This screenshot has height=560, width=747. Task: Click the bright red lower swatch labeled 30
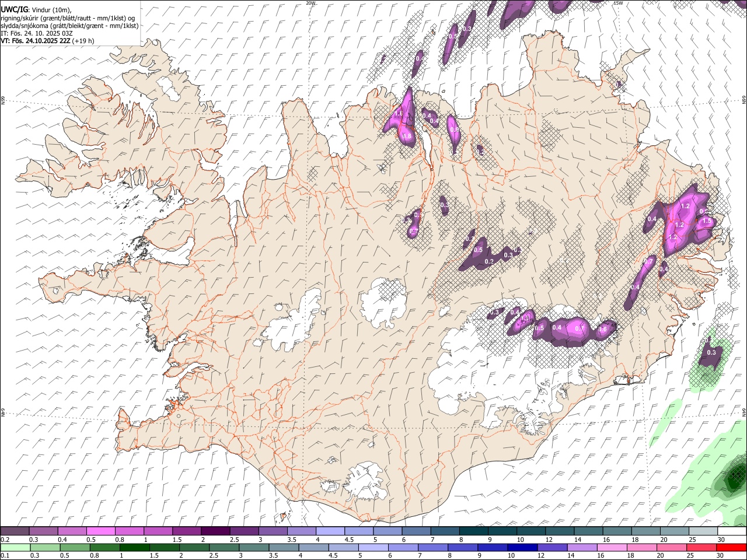[x=732, y=548]
